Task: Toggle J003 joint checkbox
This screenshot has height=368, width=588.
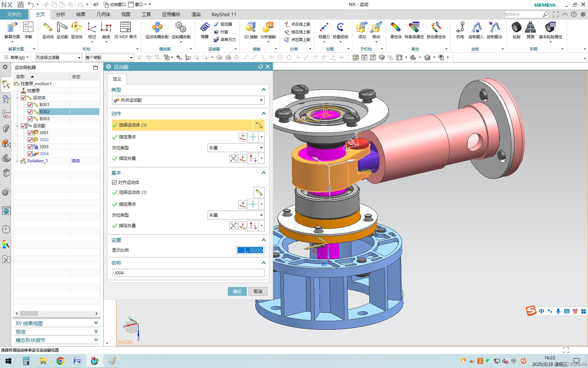Action: click(30, 147)
